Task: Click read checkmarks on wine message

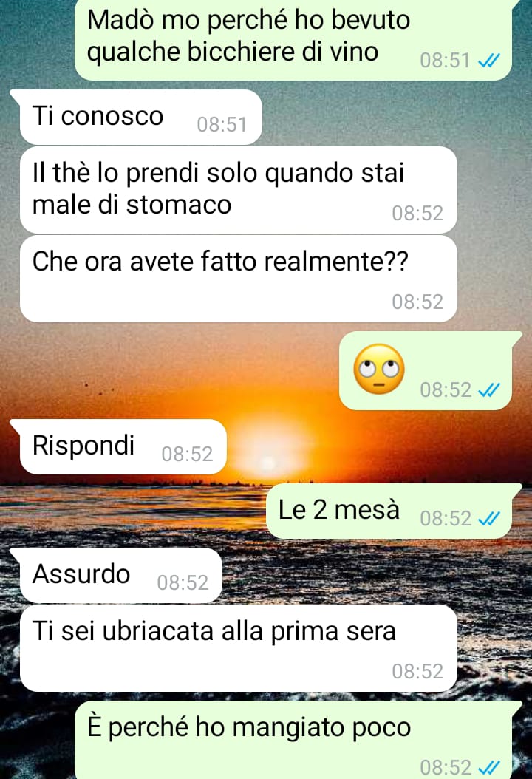Action: [488, 61]
